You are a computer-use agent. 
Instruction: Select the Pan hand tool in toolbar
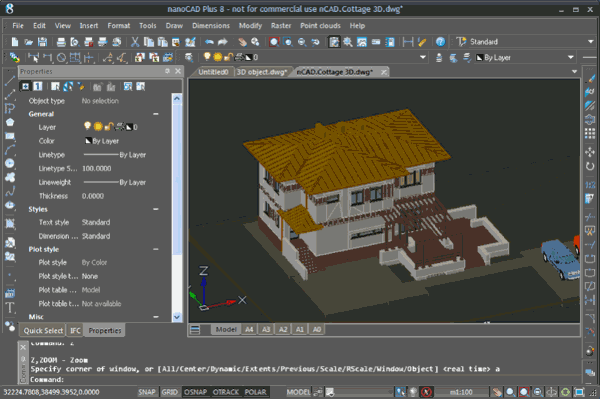(x=242, y=42)
